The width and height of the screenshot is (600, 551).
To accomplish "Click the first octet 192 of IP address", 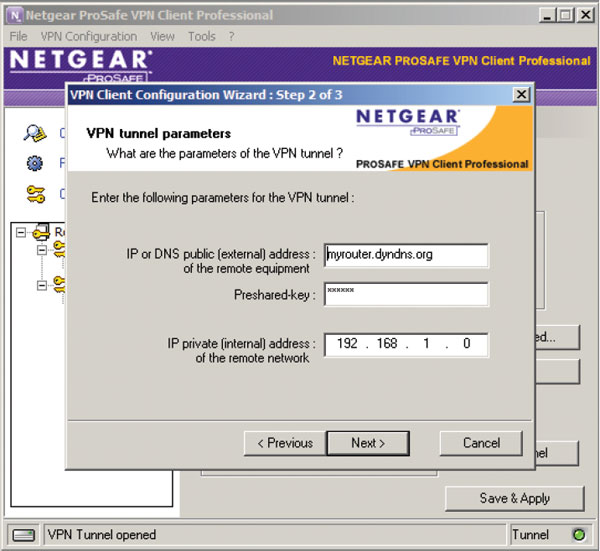I will coord(347,343).
